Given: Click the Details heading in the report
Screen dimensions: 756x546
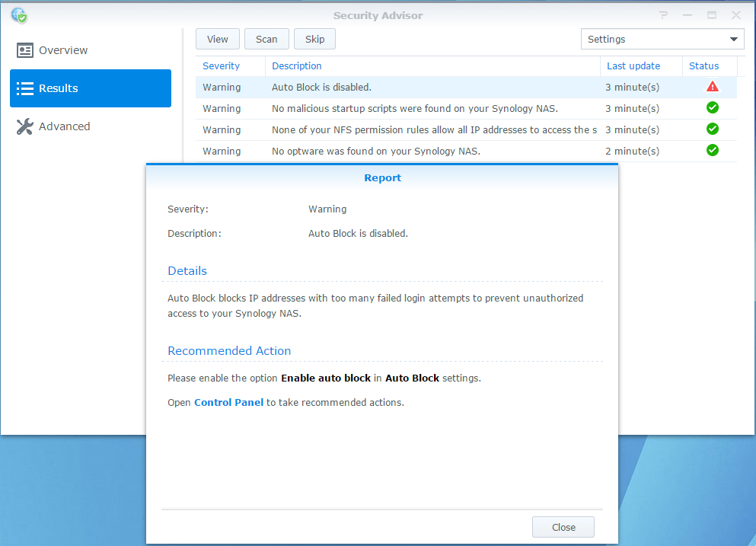Looking at the screenshot, I should pos(187,270).
